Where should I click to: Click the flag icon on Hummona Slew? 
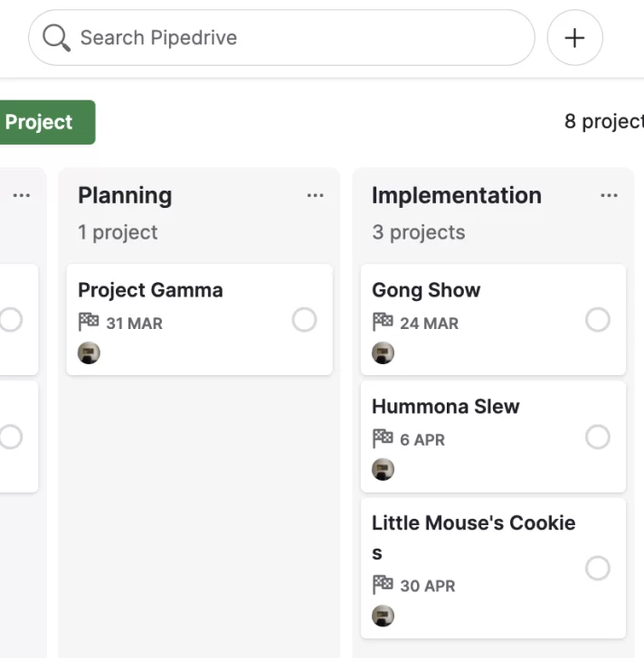383,439
